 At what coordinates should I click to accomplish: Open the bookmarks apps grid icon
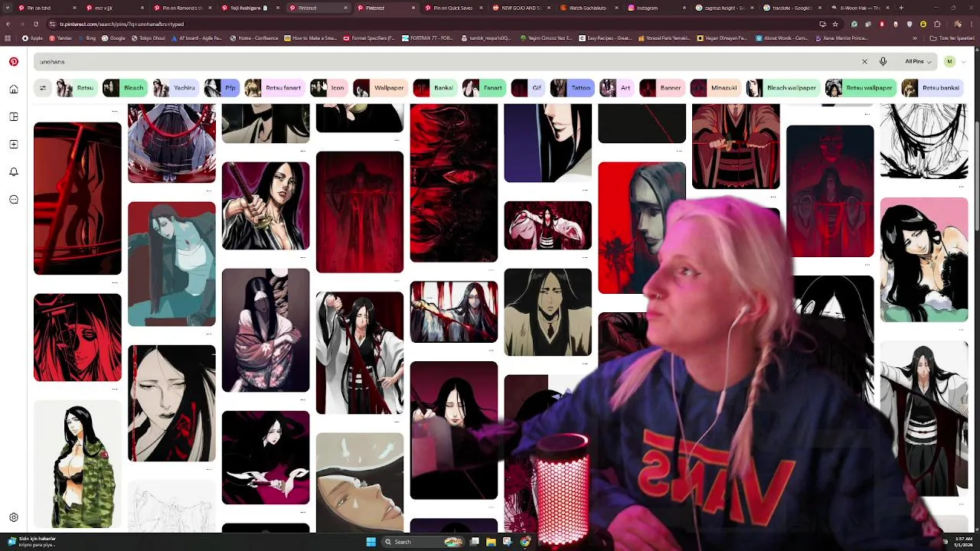(8, 38)
